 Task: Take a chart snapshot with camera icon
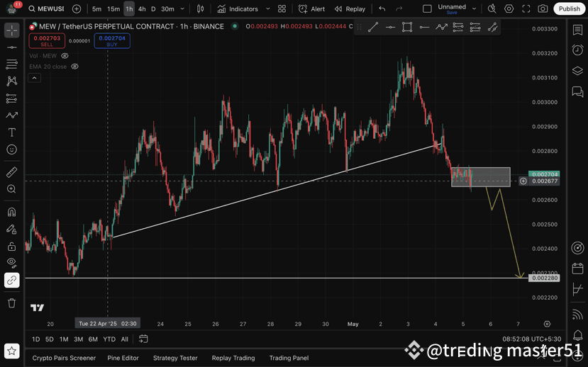click(543, 9)
